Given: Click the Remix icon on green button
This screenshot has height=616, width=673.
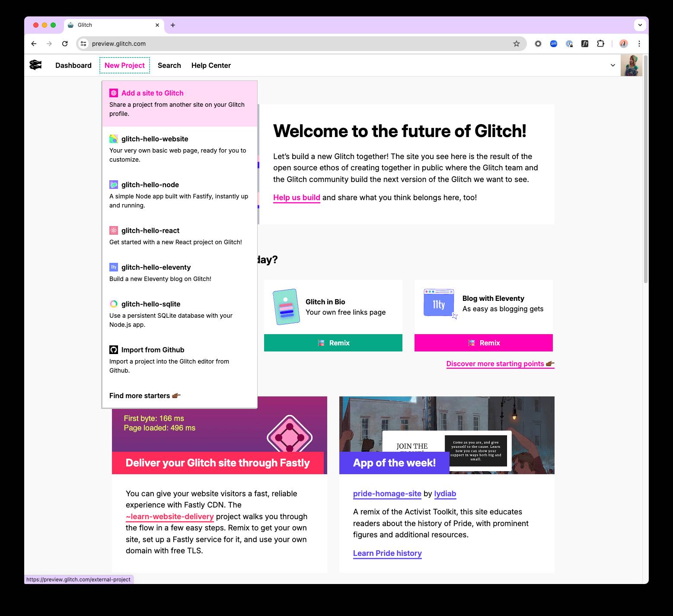Looking at the screenshot, I should pyautogui.click(x=321, y=343).
